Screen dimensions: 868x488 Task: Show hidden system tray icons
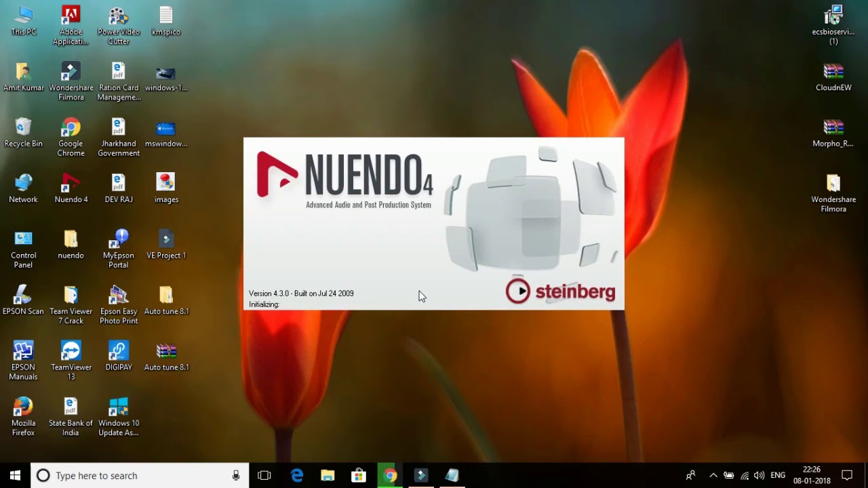713,476
